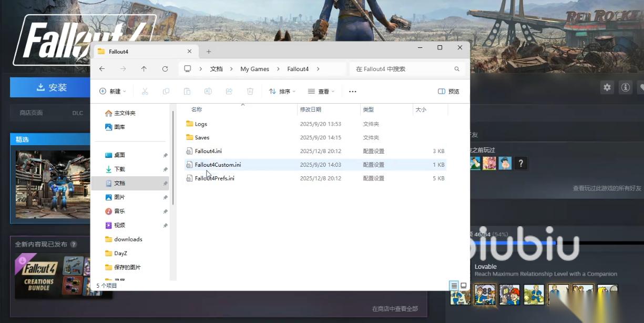Image resolution: width=644 pixels, height=323 pixels.
Task: Open the See more ellipsis menu
Action: [353, 92]
